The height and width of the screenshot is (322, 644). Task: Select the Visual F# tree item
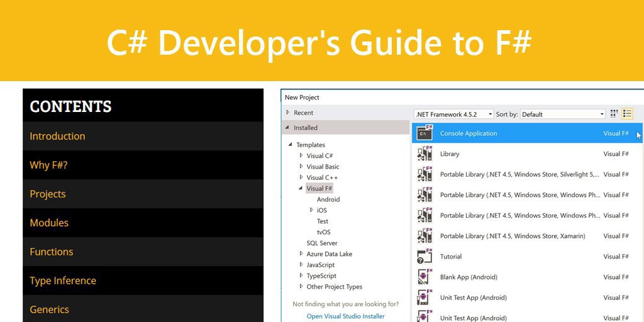[319, 189]
